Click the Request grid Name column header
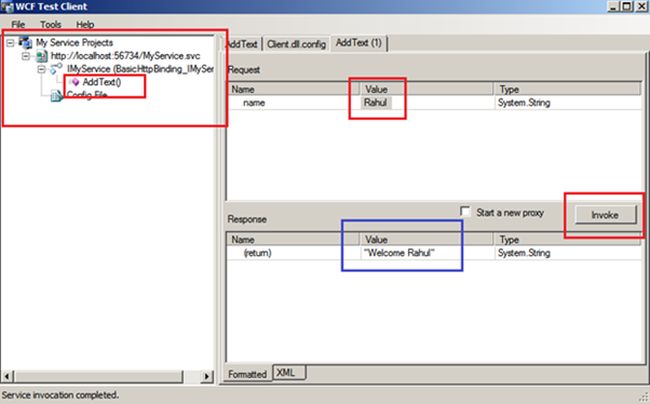The image size is (650, 404). (293, 89)
